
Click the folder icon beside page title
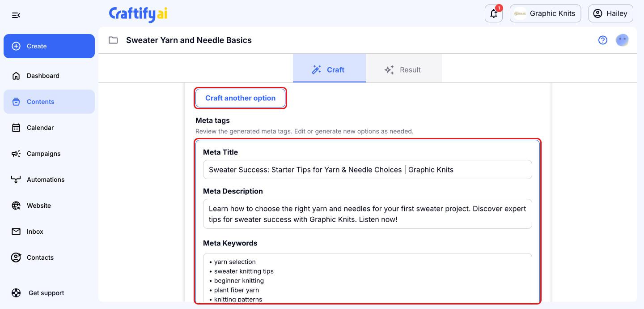[x=113, y=40]
